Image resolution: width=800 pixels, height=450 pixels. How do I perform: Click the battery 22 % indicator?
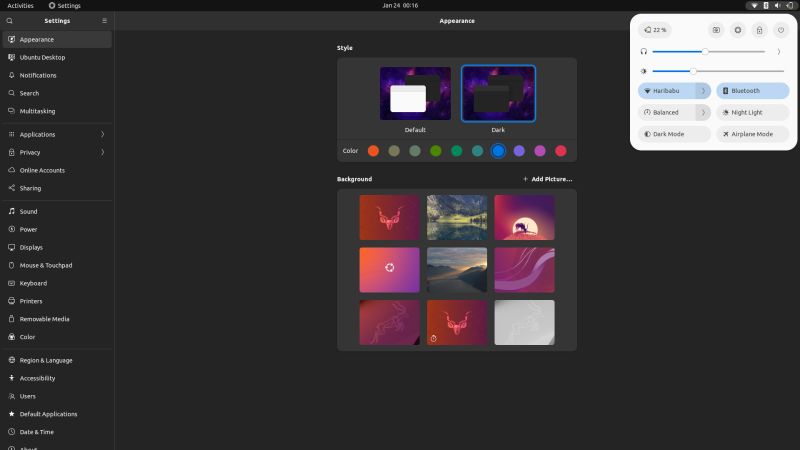click(x=655, y=30)
